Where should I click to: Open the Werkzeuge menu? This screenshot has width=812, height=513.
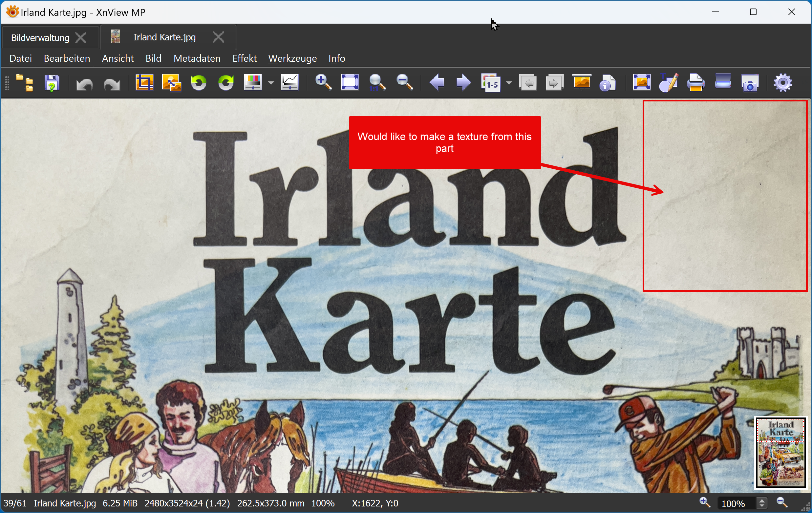tap(292, 58)
